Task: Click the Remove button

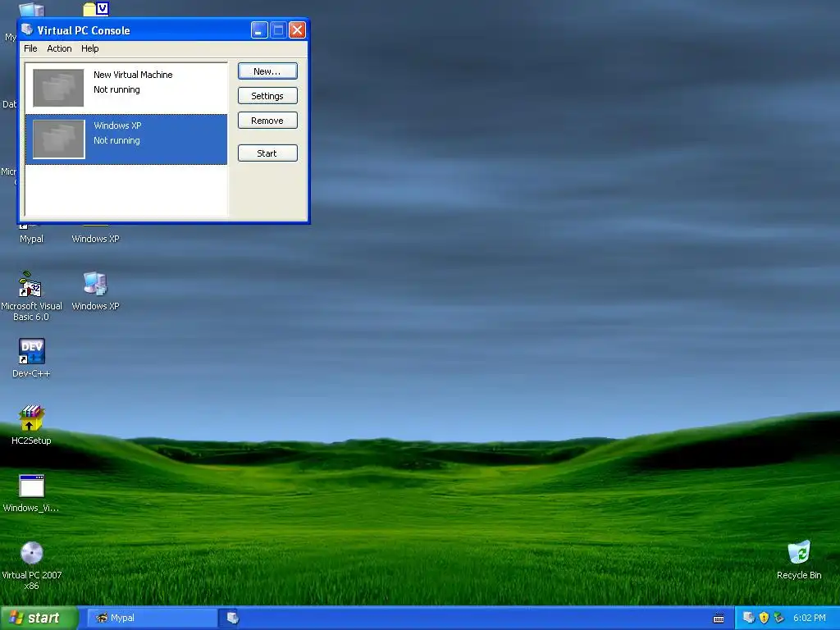Action: coord(267,121)
